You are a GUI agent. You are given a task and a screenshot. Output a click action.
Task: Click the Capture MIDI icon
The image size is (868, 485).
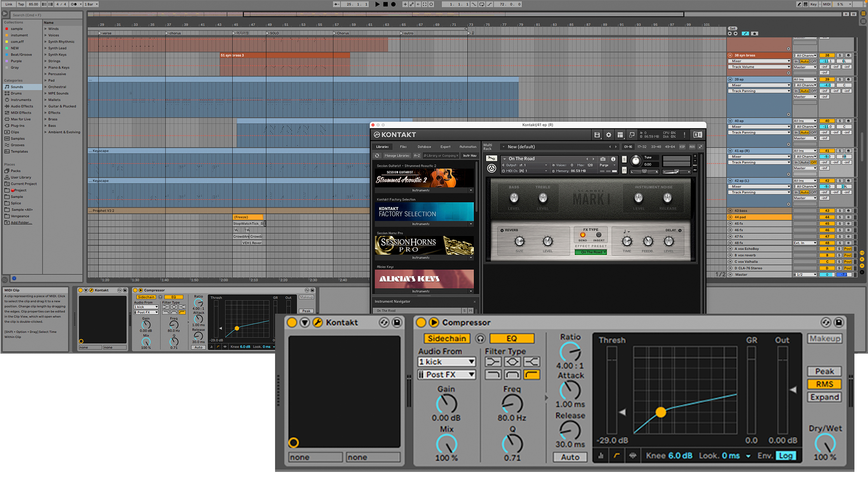pyautogui.click(x=425, y=4)
